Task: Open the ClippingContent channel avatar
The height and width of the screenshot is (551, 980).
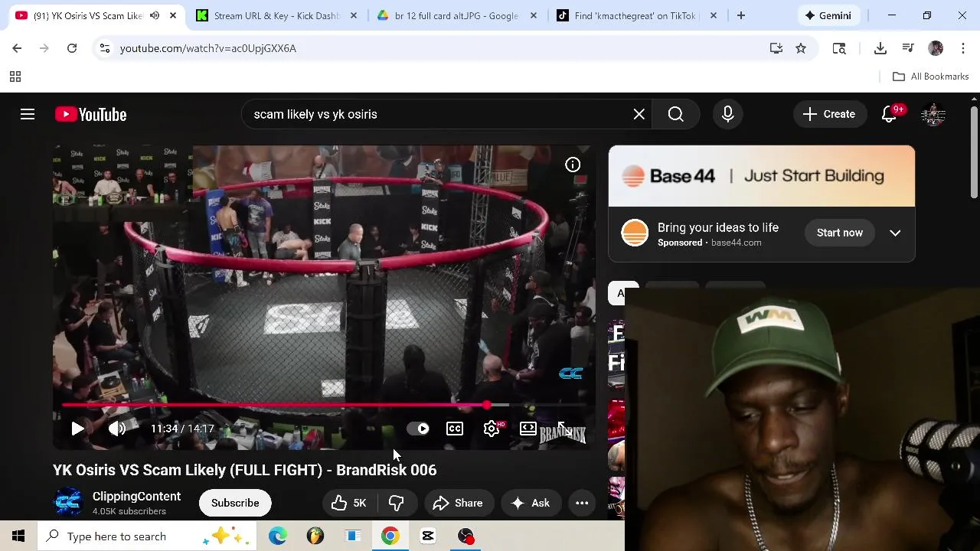Action: coord(68,503)
